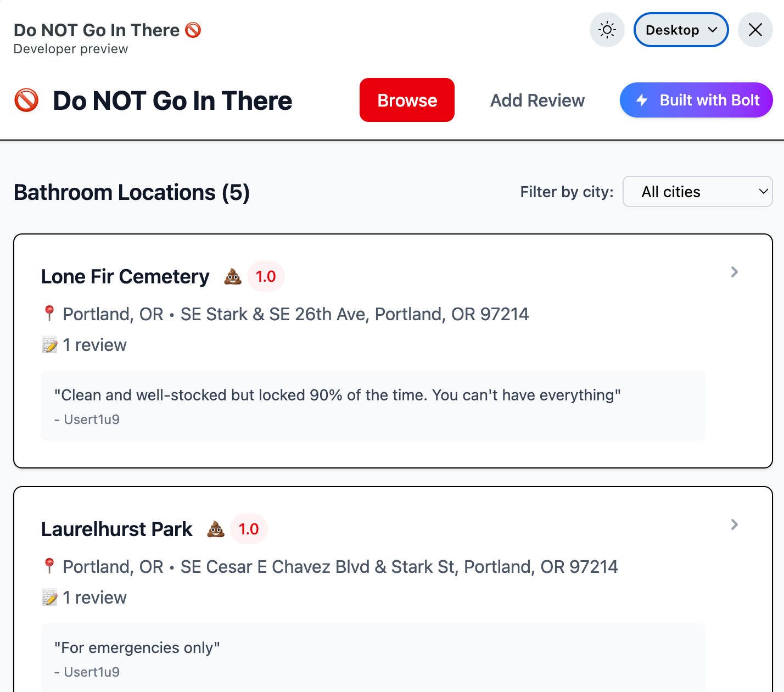This screenshot has height=692, width=784.
Task: Click Laurelhurst Park's 1.0 rating badge
Action: coord(249,529)
